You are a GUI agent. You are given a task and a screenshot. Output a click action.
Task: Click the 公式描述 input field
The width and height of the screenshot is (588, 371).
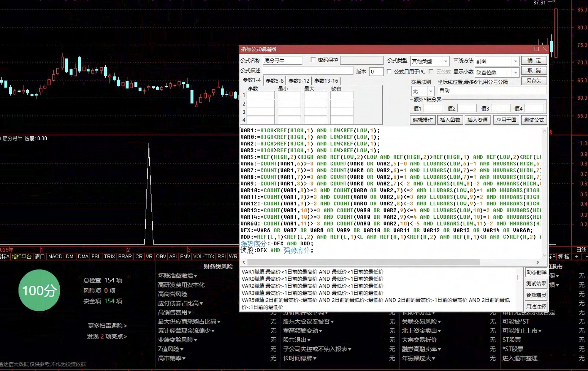click(x=308, y=70)
